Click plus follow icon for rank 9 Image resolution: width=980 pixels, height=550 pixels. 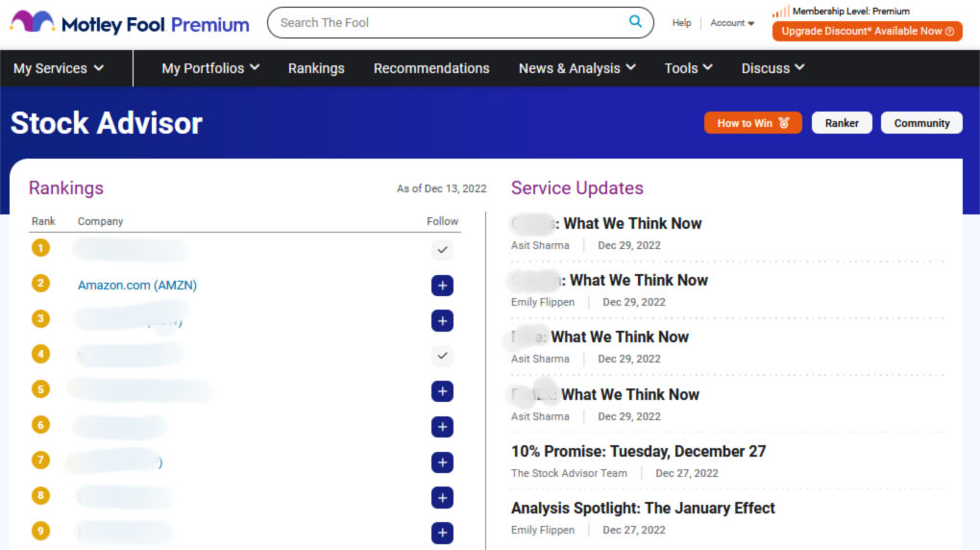442,533
